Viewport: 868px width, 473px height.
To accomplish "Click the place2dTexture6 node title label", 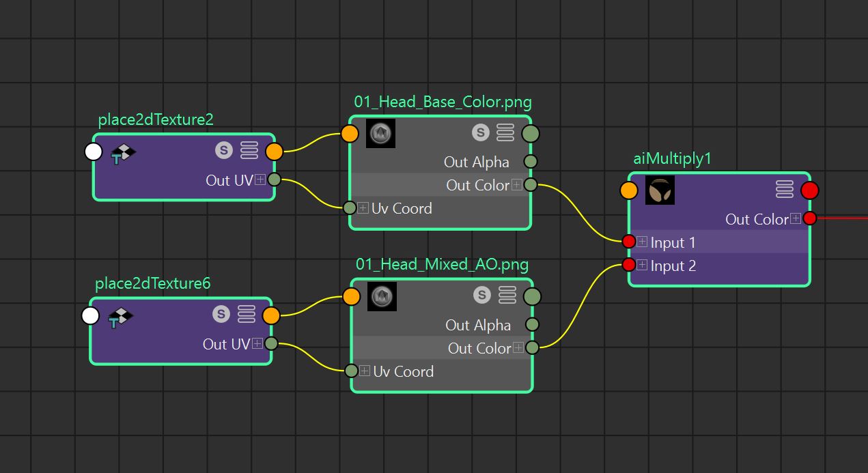I will tap(152, 283).
